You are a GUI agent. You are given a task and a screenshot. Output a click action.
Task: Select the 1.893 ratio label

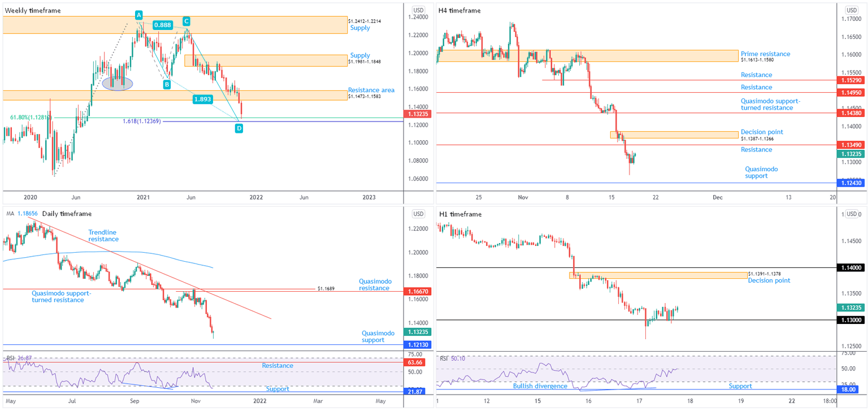click(203, 98)
